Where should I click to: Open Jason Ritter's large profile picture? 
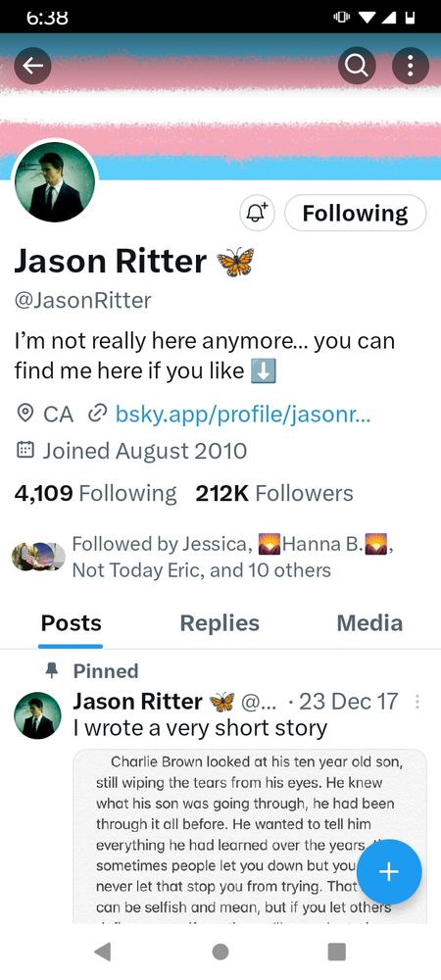click(55, 182)
